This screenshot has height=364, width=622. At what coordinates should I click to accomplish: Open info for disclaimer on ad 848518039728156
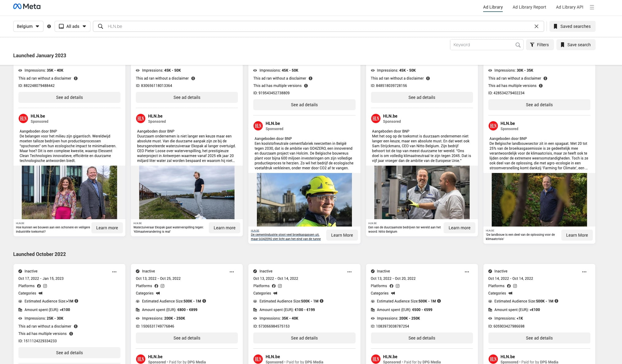click(x=428, y=78)
